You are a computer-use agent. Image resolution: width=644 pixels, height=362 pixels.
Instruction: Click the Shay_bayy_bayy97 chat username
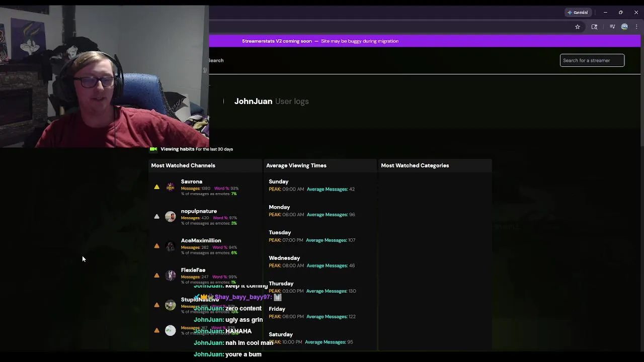[x=243, y=297]
